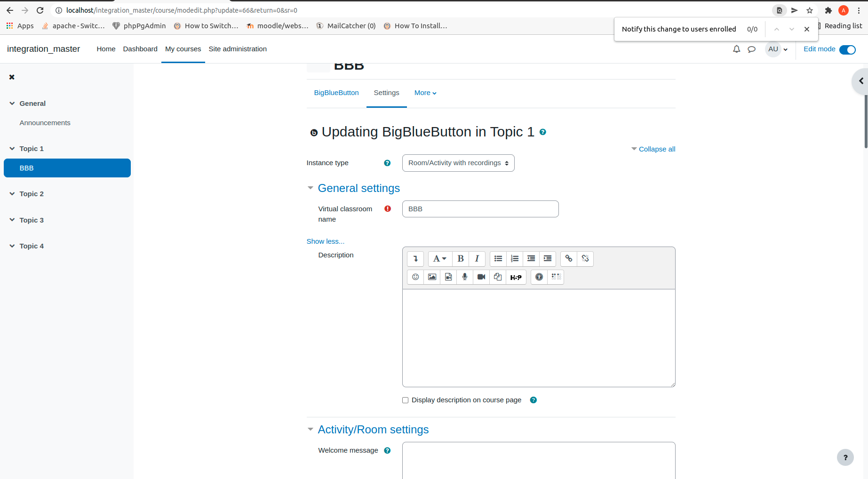
Task: Insert H5P content in editor
Action: pyautogui.click(x=516, y=277)
